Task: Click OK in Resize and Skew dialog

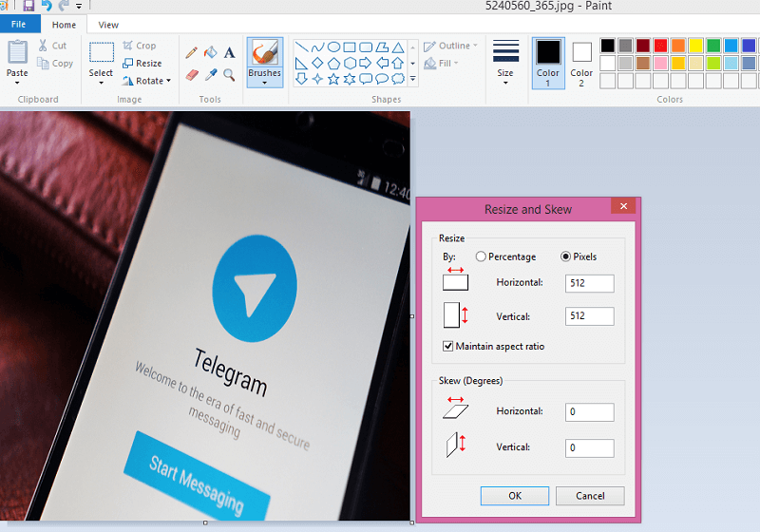Action: 515,496
